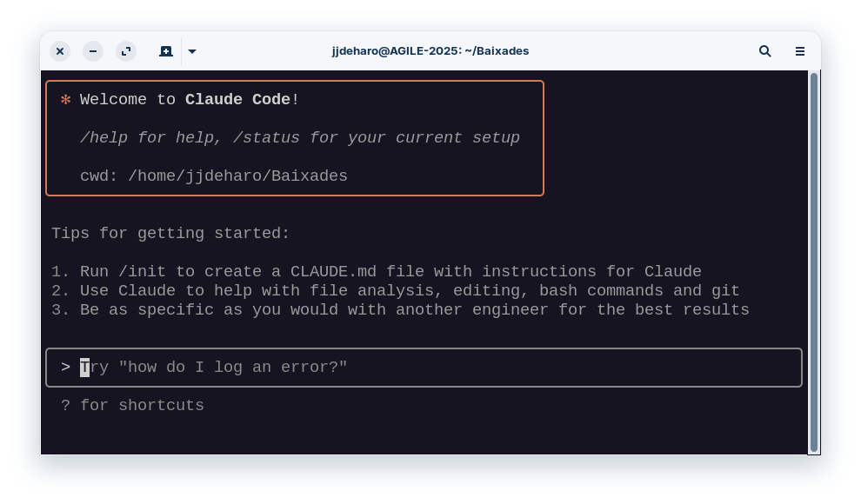861x504 pixels.
Task: Click the "? for shortcuts" hint
Action: (x=132, y=405)
